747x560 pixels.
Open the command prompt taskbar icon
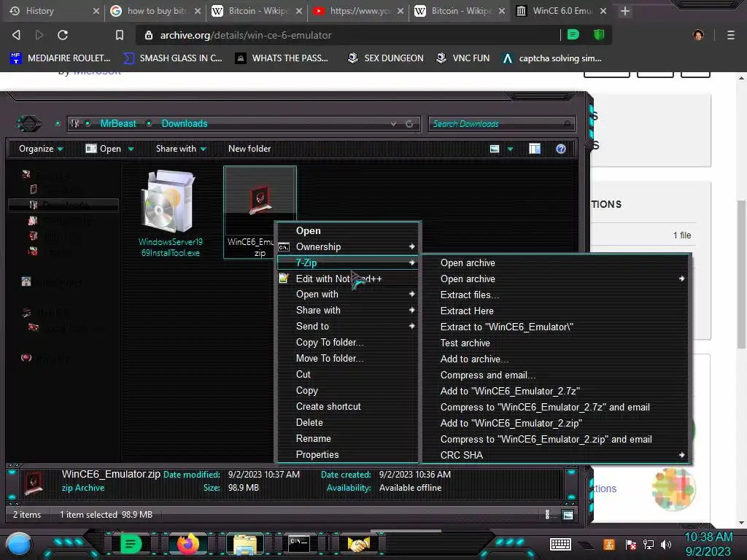point(300,543)
